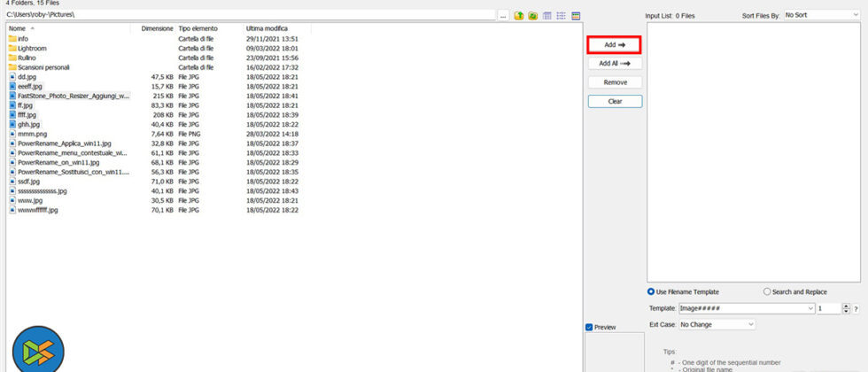The image size is (868, 372).
Task: Click the Rullino folder icon
Action: coord(12,58)
